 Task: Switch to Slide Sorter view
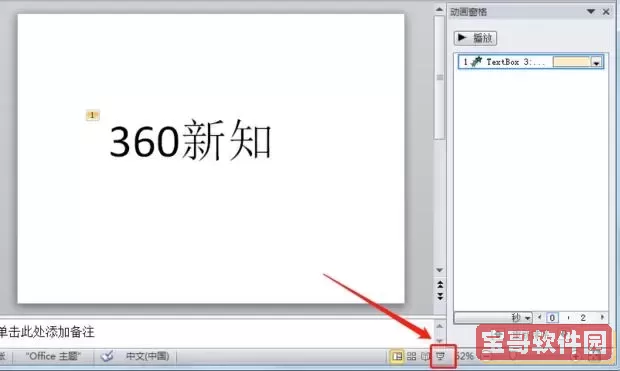point(411,356)
